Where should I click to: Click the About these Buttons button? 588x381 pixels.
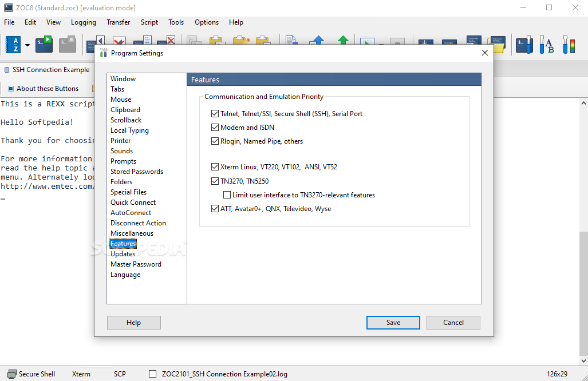(44, 89)
